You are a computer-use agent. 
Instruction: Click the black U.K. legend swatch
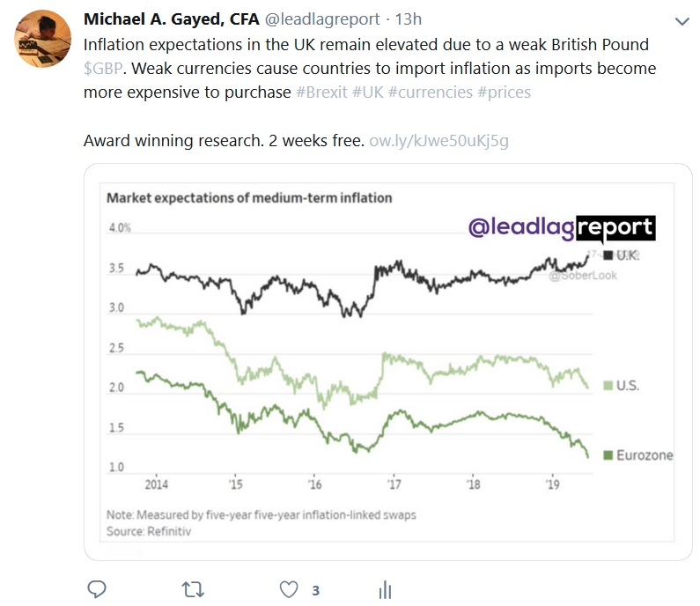[x=607, y=255]
